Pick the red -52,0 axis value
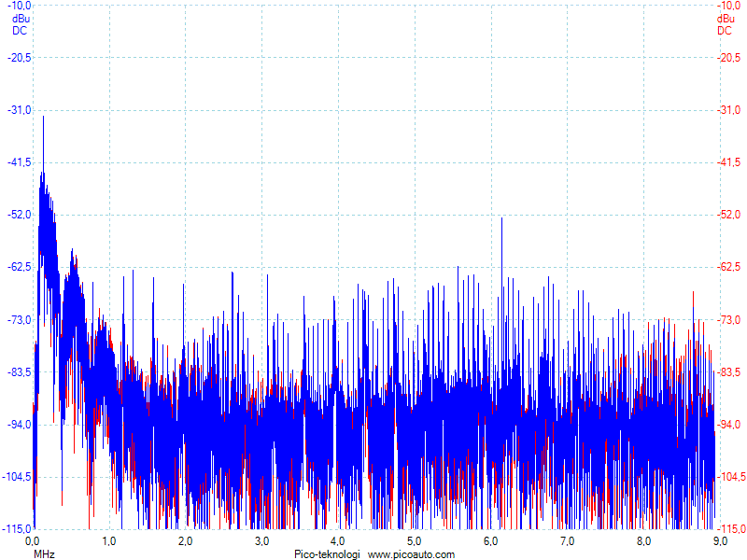This screenshot has width=747, height=560. 729,215
